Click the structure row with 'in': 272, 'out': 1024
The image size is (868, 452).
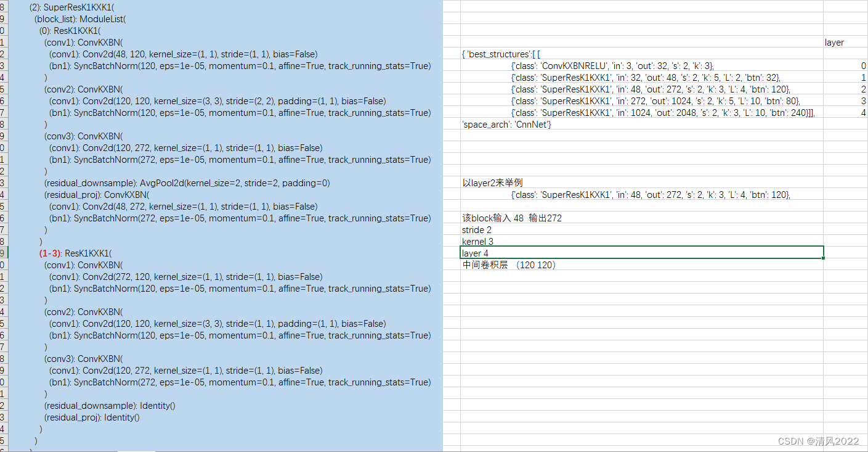pos(655,101)
